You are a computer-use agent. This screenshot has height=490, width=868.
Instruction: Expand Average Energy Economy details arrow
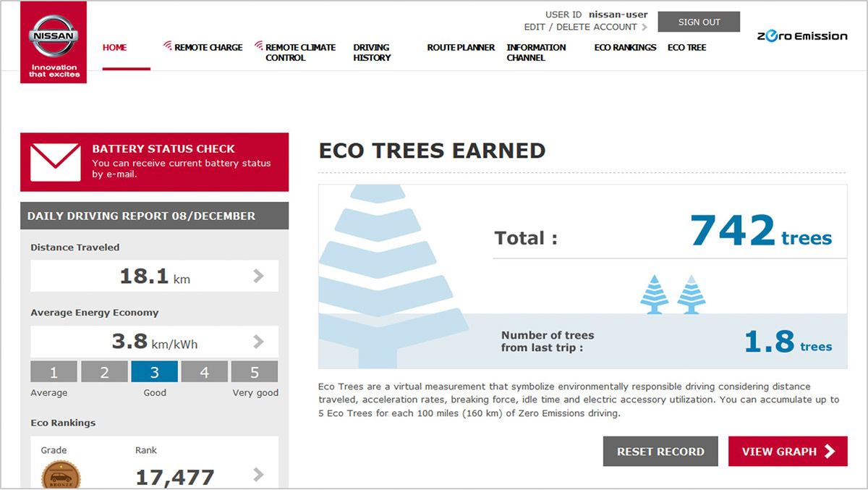[259, 341]
